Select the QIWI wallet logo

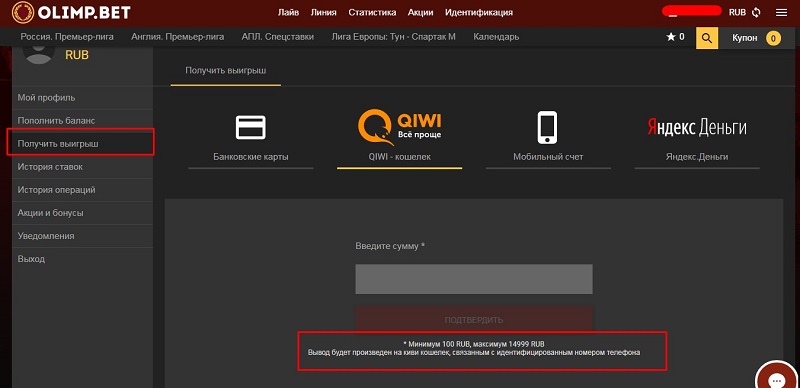click(399, 126)
